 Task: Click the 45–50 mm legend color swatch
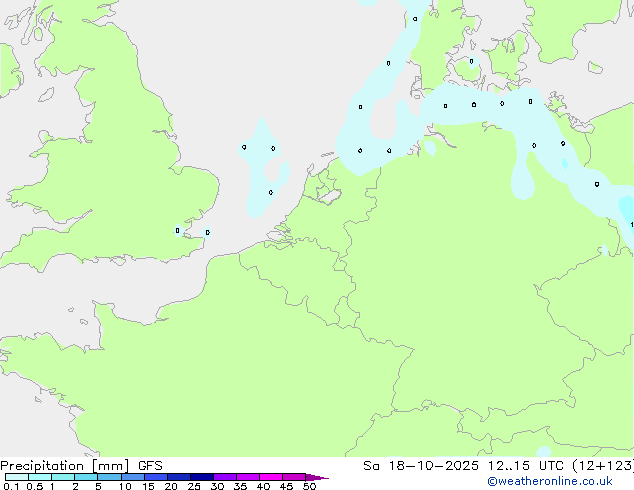294,477
